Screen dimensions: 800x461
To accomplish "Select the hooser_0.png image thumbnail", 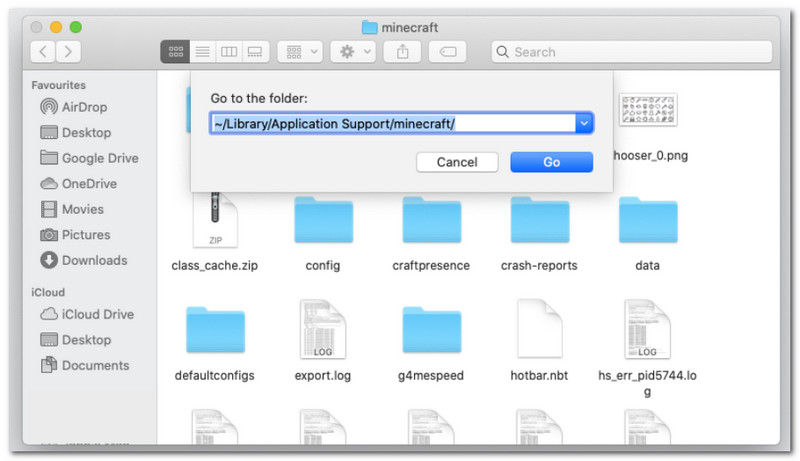I will pos(648,110).
